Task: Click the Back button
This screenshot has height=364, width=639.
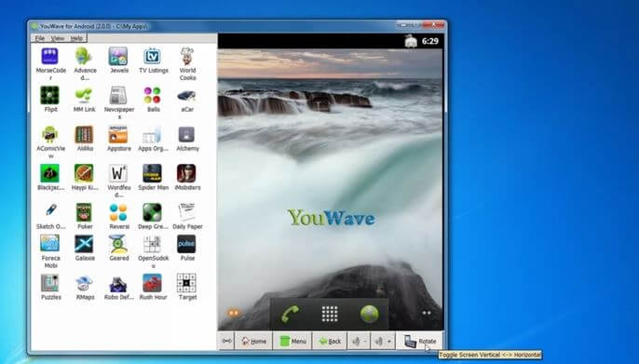Action: [x=330, y=342]
